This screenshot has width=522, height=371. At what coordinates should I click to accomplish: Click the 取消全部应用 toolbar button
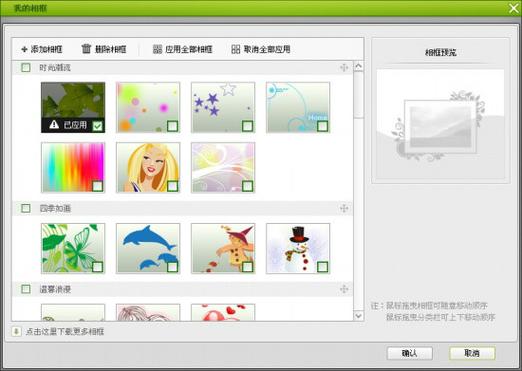click(261, 49)
